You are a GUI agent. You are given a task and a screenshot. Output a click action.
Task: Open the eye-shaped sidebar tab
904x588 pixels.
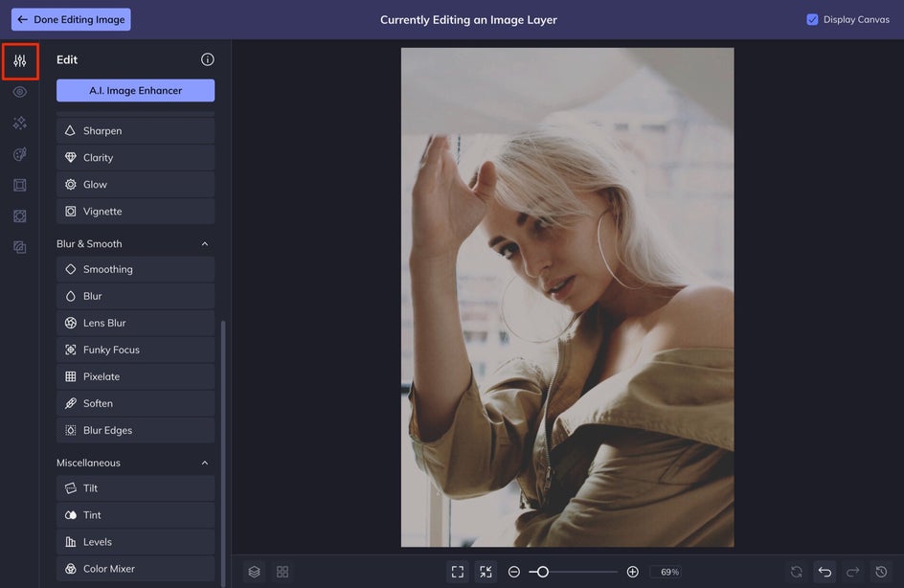(x=19, y=92)
